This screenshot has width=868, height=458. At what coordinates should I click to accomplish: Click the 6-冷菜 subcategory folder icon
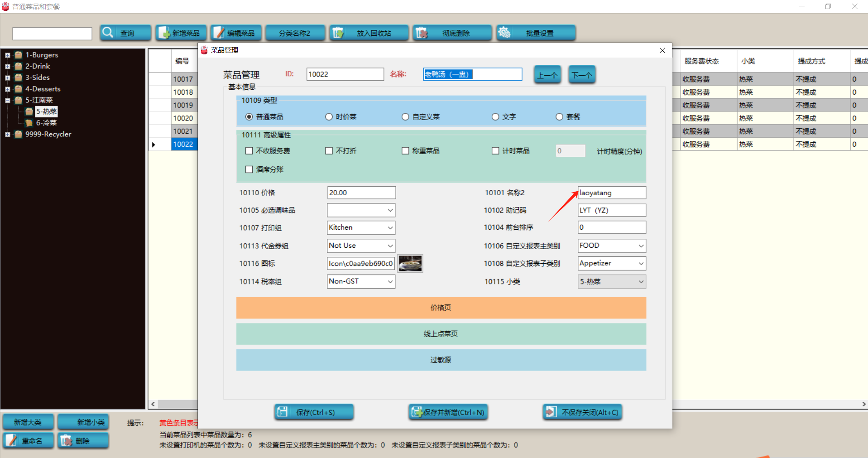[29, 123]
